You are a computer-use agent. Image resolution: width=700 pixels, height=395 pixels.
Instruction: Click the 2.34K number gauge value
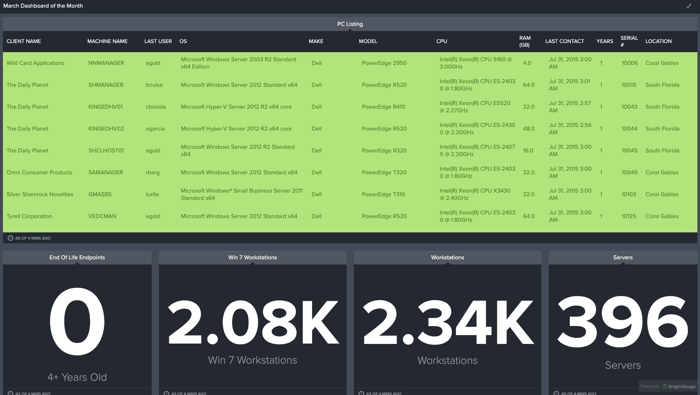[x=447, y=323]
